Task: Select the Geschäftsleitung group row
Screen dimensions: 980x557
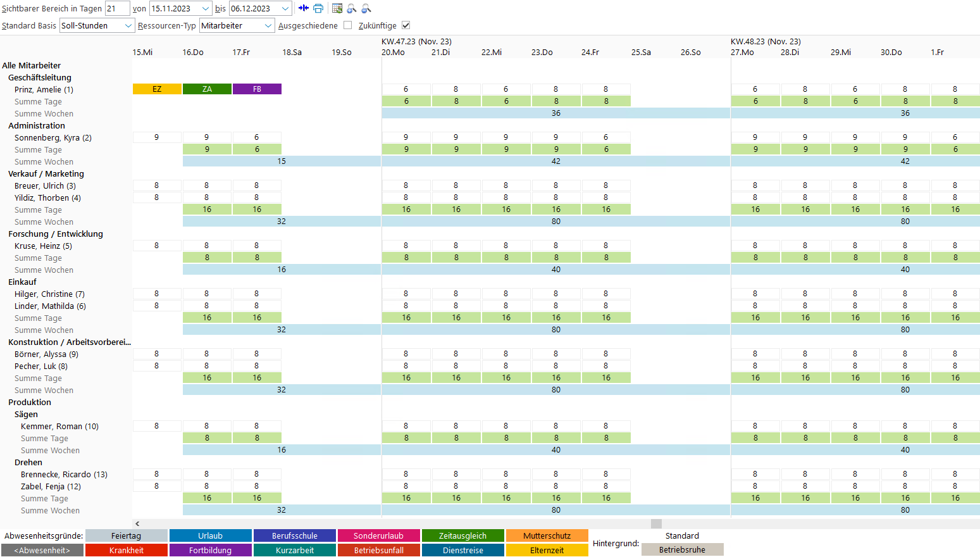Action: pyautogui.click(x=40, y=77)
